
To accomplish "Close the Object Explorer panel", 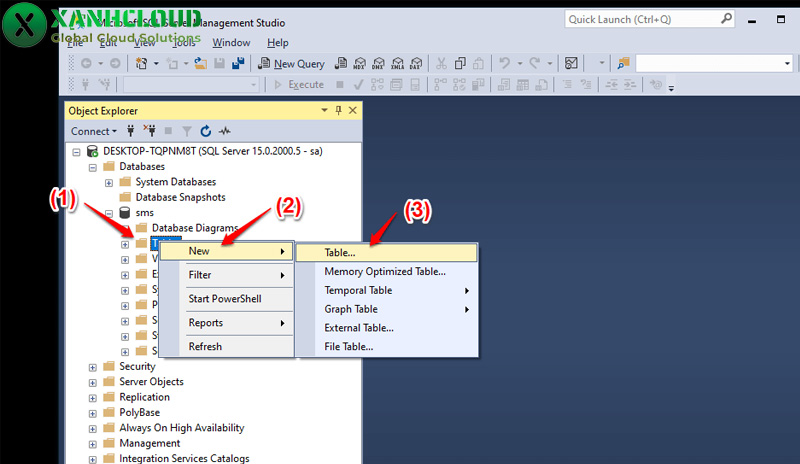I will click(x=353, y=110).
